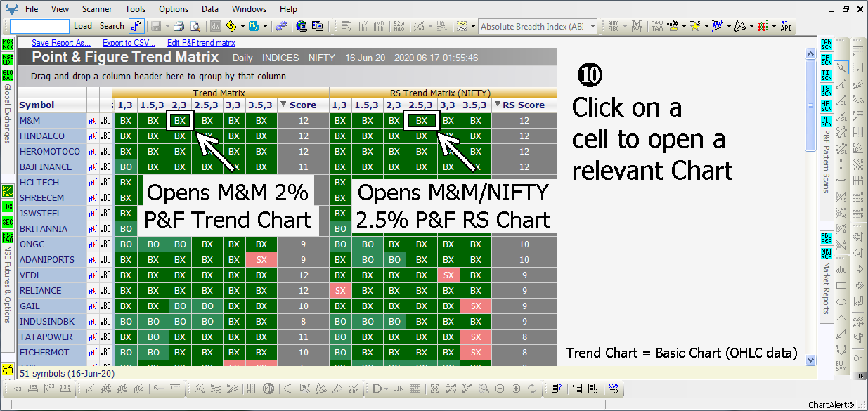Open the Tools menu
This screenshot has height=411, width=868.
pyautogui.click(x=135, y=9)
